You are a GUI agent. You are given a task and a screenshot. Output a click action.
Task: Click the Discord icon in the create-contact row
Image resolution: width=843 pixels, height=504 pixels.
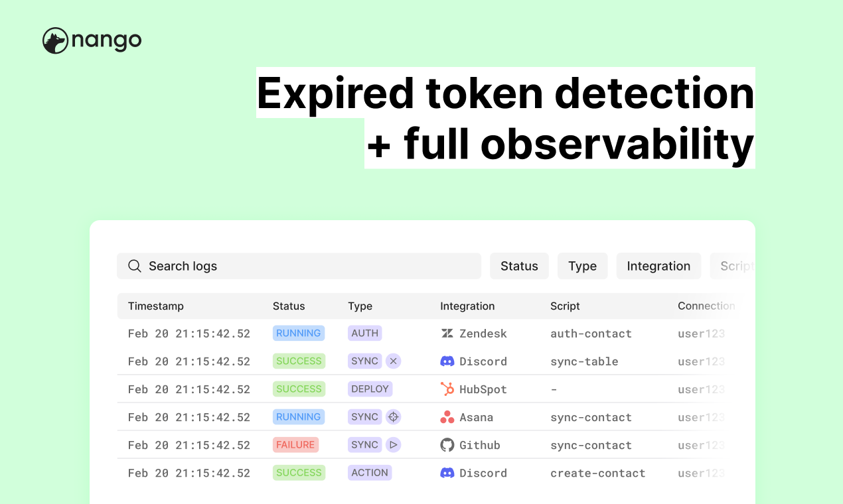click(447, 473)
